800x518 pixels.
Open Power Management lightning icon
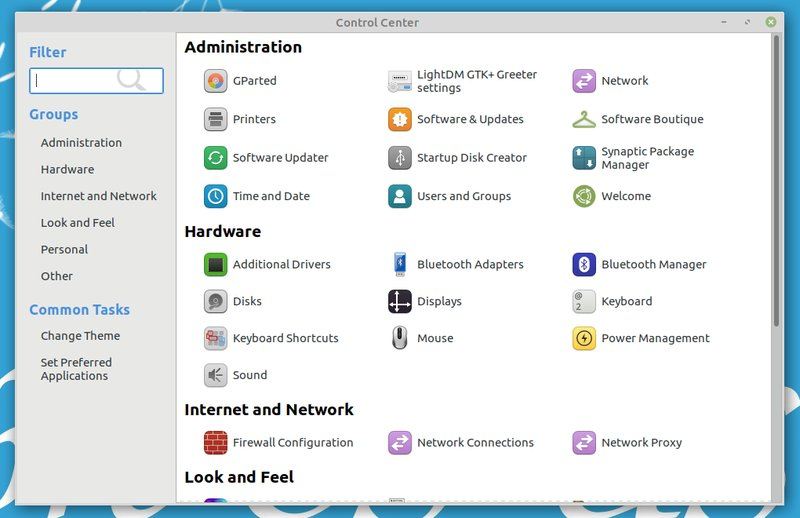pos(584,338)
